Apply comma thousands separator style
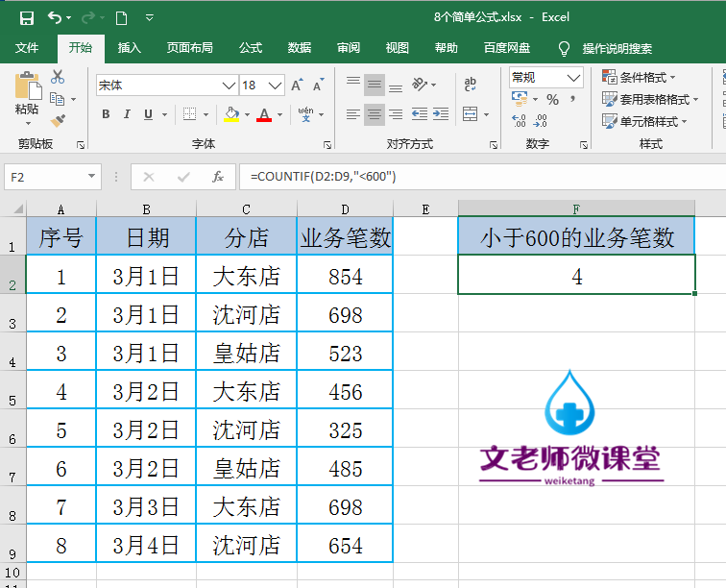726x588 pixels. click(573, 99)
